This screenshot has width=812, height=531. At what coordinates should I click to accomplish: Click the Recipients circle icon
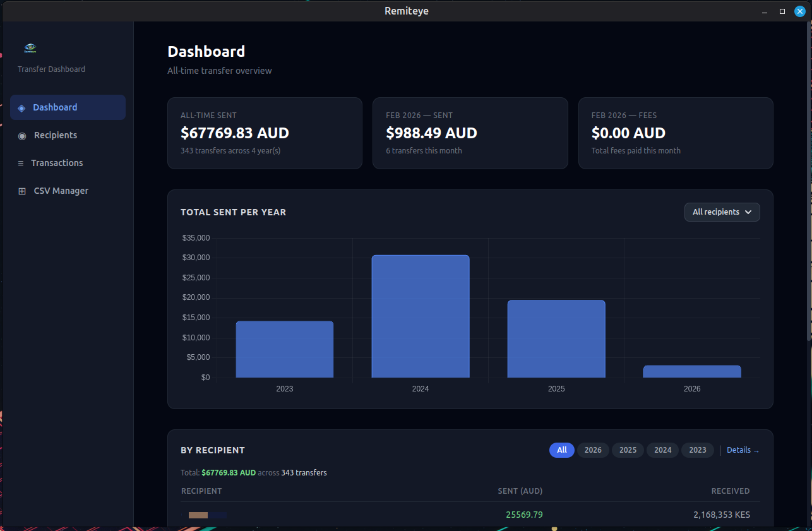tap(22, 135)
